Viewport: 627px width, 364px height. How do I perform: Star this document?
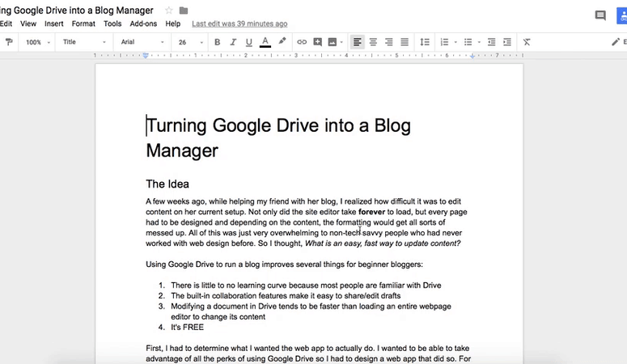click(169, 11)
